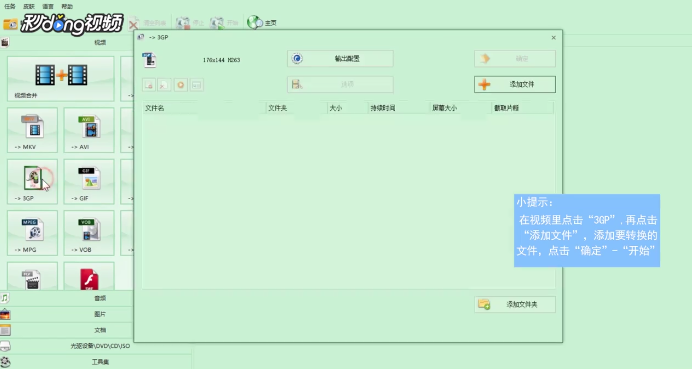Sort by the 文件夹 column header
Screen dimensions: 692x369
(297, 108)
